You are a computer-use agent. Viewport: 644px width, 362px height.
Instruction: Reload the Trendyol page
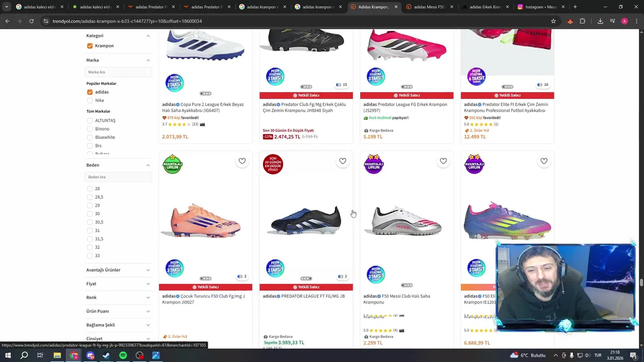[31, 21]
